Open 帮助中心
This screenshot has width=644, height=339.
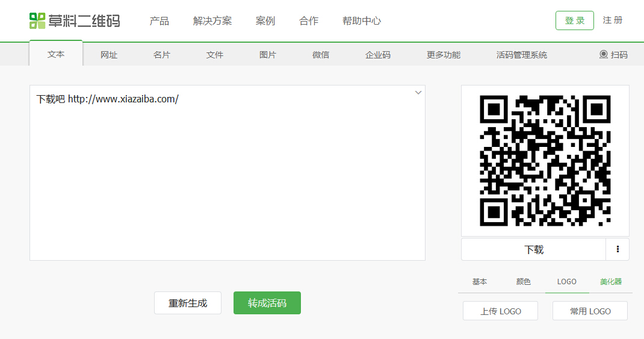click(x=362, y=20)
